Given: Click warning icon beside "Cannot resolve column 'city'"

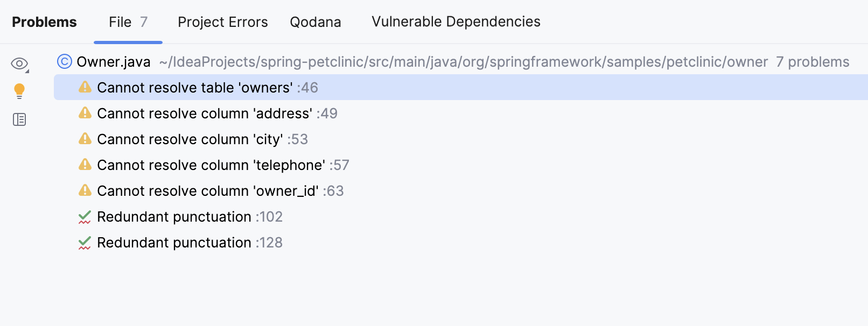Looking at the screenshot, I should coord(85,138).
